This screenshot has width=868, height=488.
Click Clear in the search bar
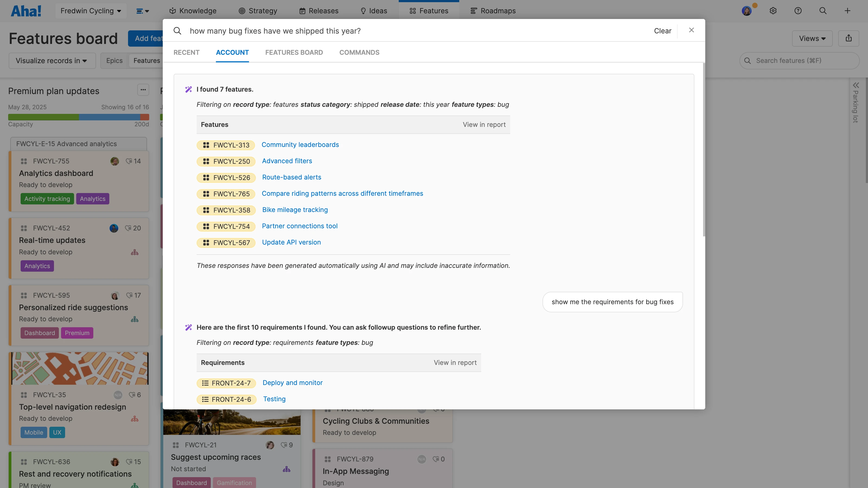(x=662, y=31)
